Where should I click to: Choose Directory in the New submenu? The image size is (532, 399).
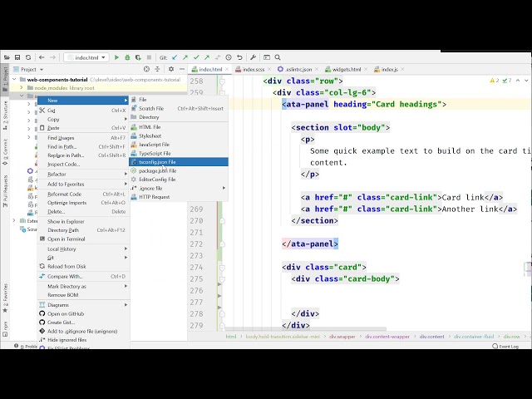click(x=179, y=117)
